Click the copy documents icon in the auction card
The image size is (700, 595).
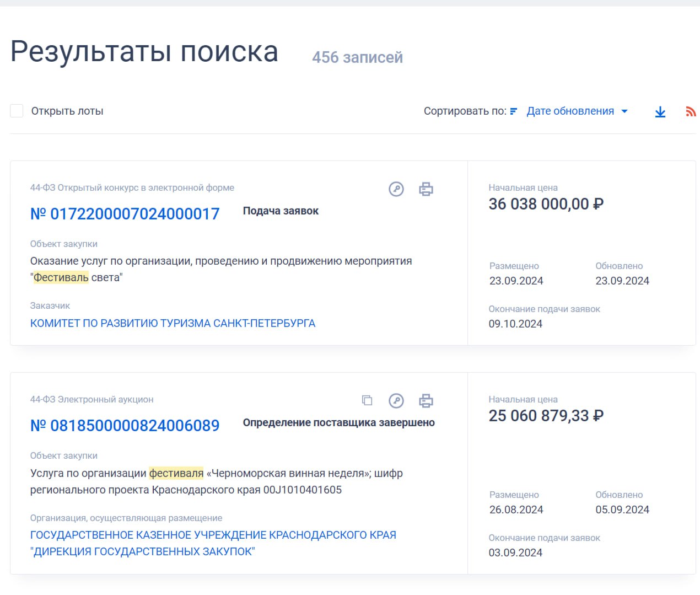pos(367,400)
